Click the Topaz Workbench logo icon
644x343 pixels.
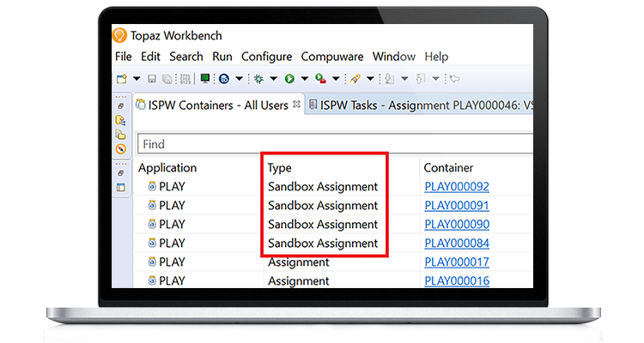click(120, 35)
